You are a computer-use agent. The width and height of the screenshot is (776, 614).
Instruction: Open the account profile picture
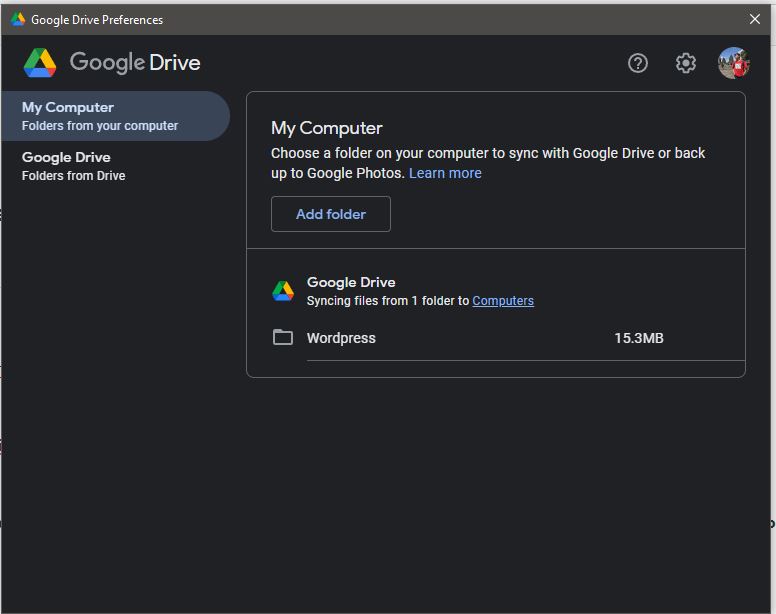coord(733,63)
